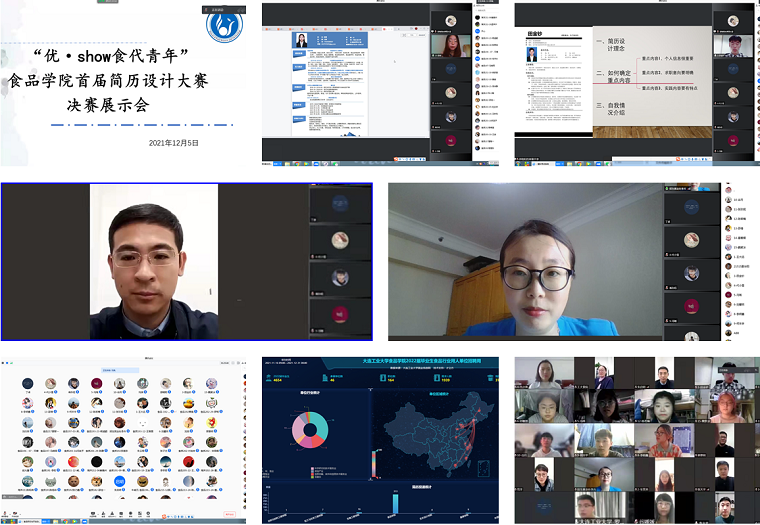Select the brown bear avatar in participant gallery

pyautogui.click(x=74, y=481)
